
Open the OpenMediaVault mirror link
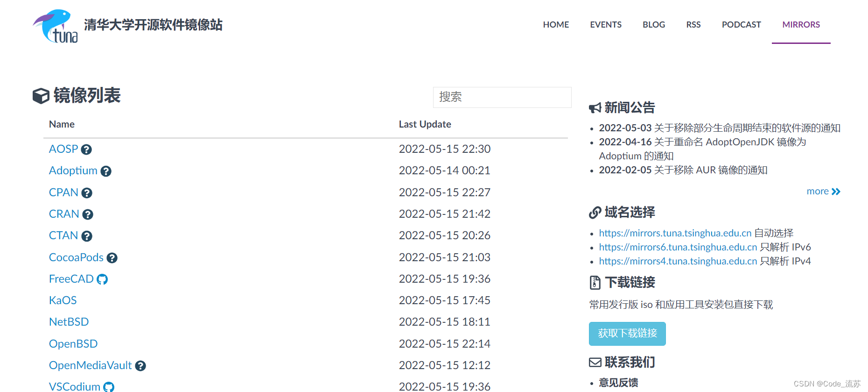(x=91, y=365)
